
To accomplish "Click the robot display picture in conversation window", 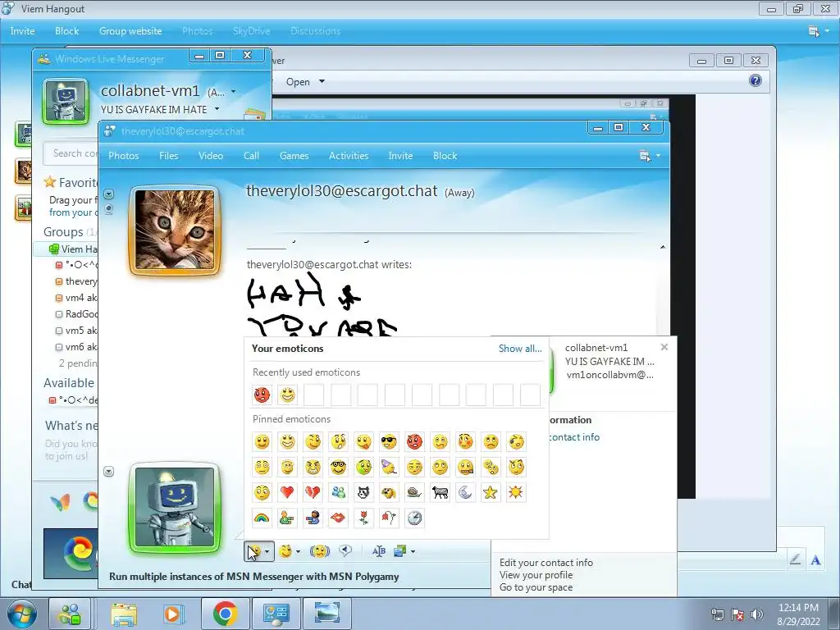I will pyautogui.click(x=175, y=507).
